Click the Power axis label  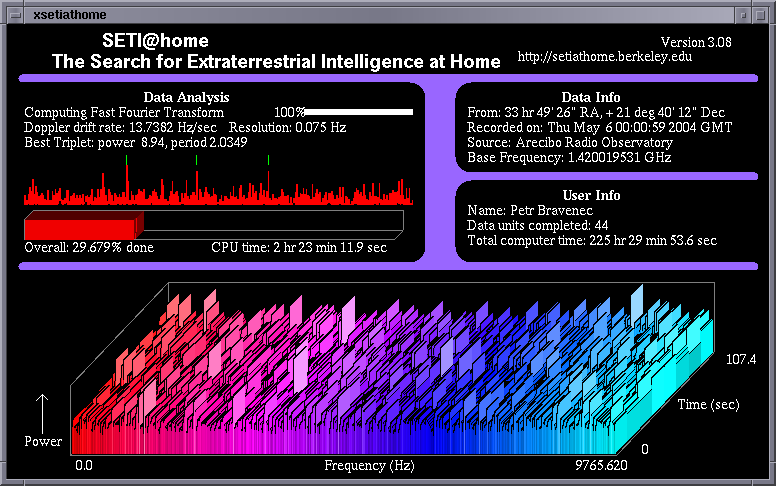click(x=43, y=441)
